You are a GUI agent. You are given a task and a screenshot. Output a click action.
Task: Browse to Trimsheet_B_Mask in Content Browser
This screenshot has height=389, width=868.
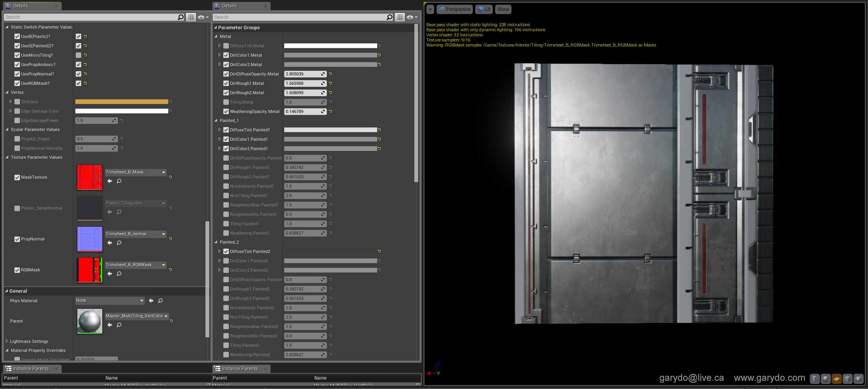[119, 181]
